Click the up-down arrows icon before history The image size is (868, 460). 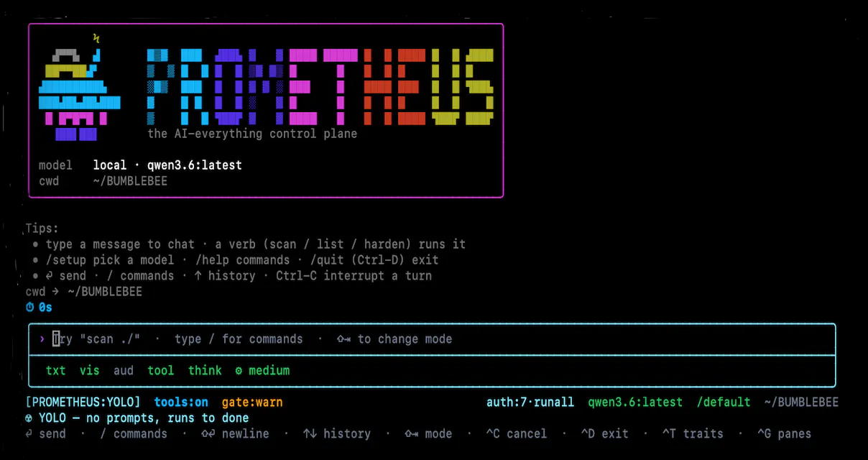click(310, 434)
